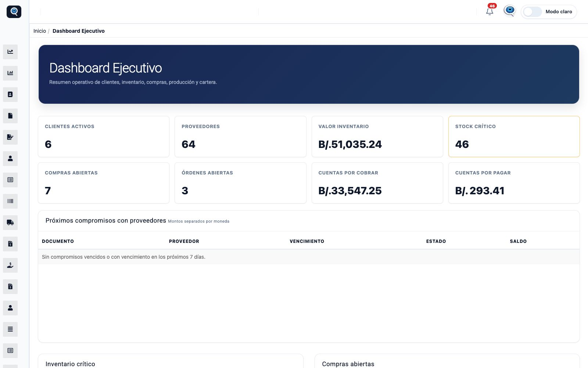
Task: Click the B/.33,547.25 receivable amount
Action: [350, 191]
